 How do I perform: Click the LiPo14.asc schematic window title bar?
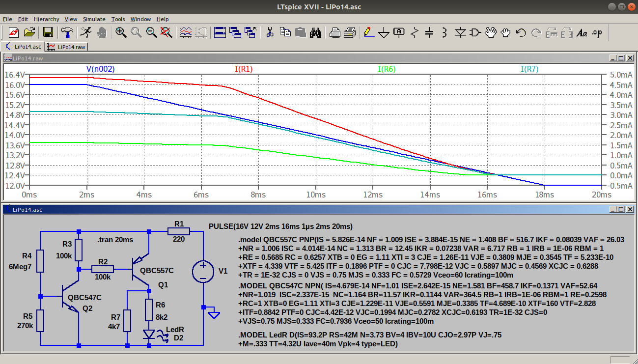pyautogui.click(x=318, y=209)
